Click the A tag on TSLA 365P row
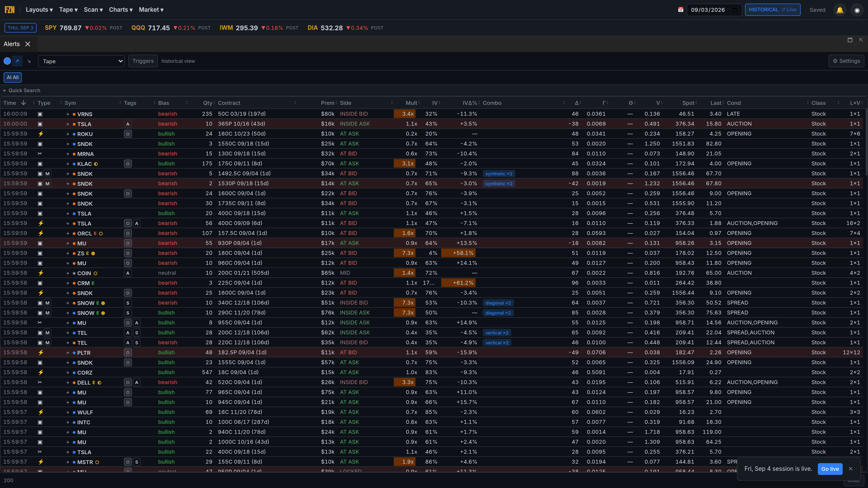Image resolution: width=868 pixels, height=488 pixels. 128,124
